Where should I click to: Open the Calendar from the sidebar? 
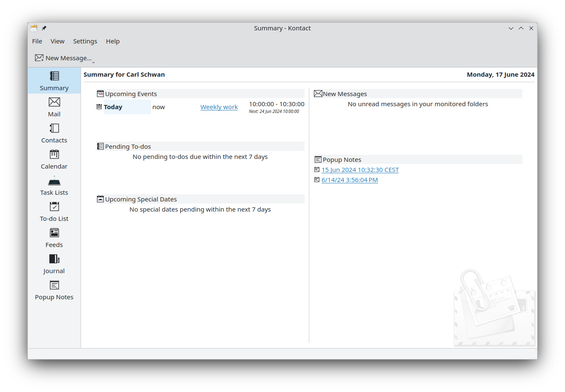coord(54,159)
